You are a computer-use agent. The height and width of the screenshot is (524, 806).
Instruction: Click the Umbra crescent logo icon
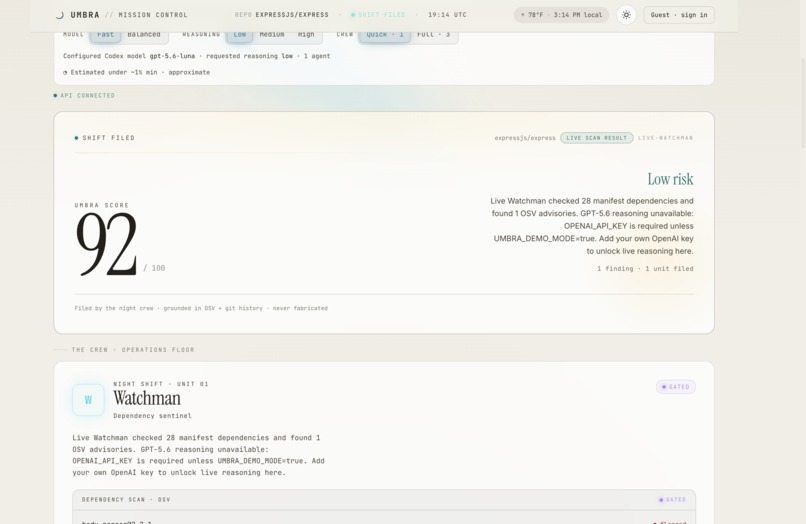click(60, 15)
